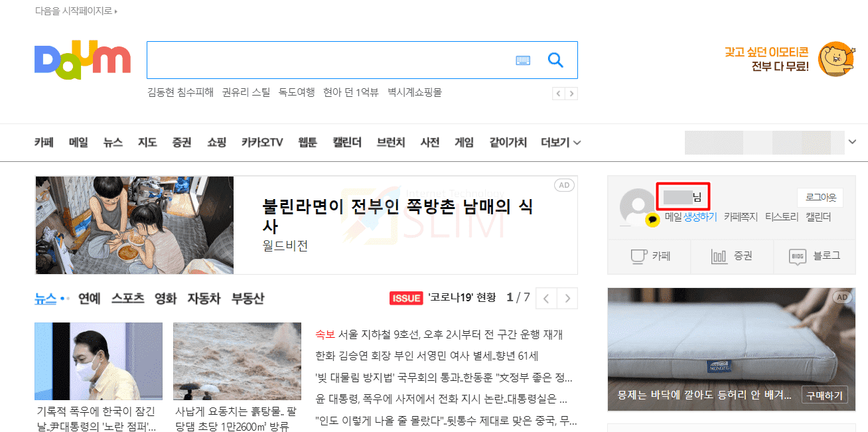
Task: Open the emoticon mascot promotion image
Action: click(x=836, y=59)
